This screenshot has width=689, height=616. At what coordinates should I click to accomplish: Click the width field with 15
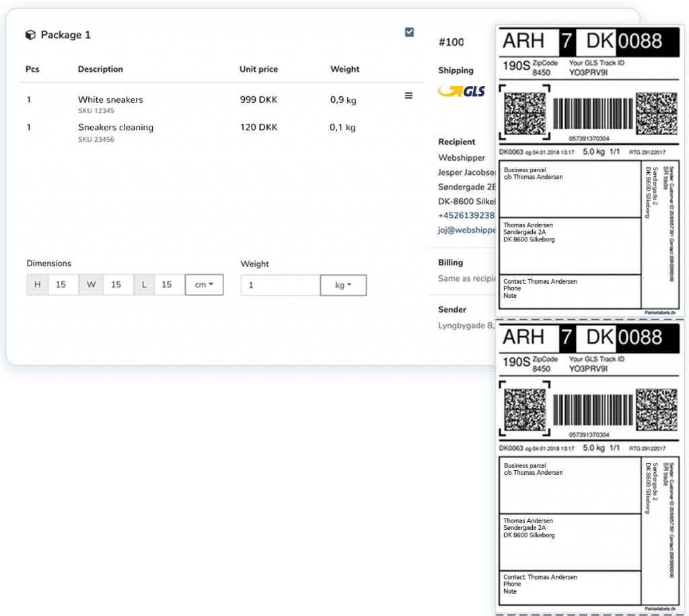tap(118, 284)
